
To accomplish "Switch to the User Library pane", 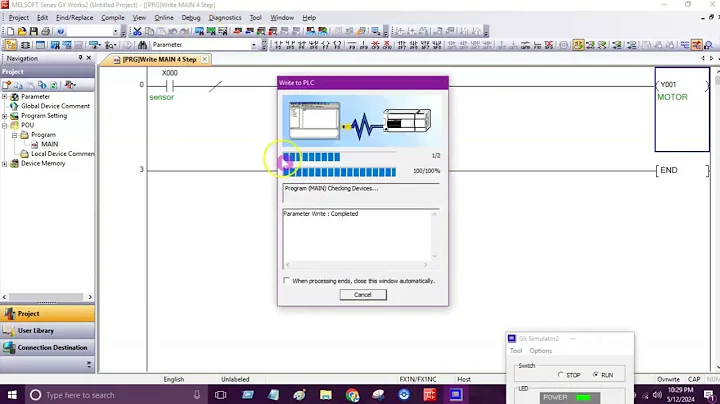I will [47, 331].
